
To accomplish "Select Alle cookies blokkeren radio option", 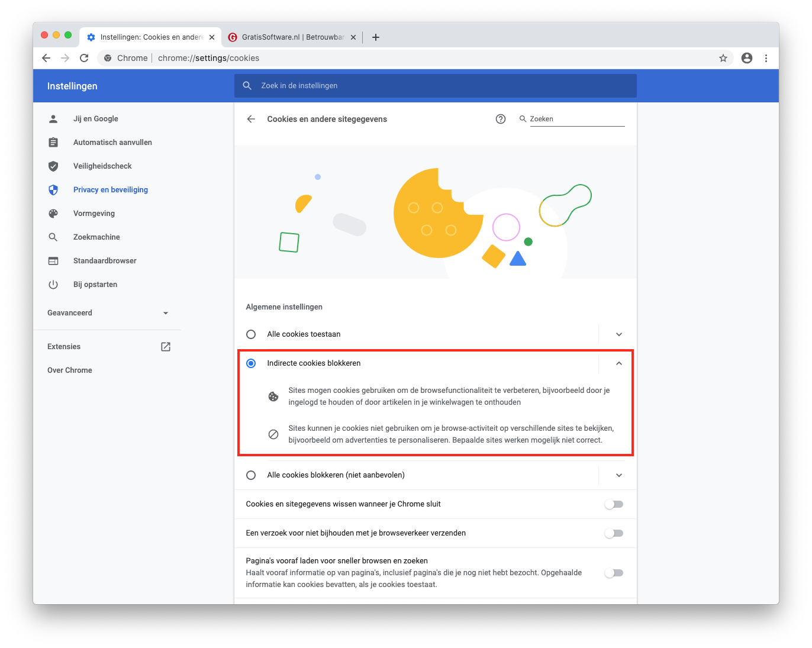I will click(251, 475).
